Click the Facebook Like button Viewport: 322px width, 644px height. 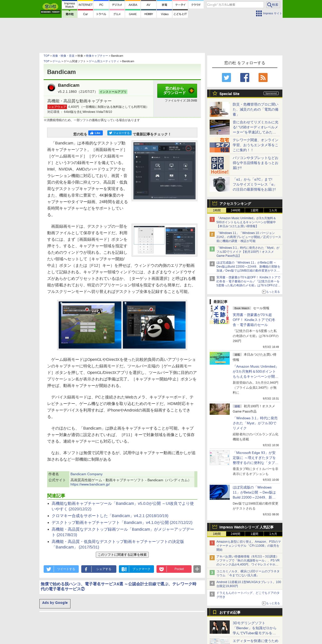(x=96, y=133)
